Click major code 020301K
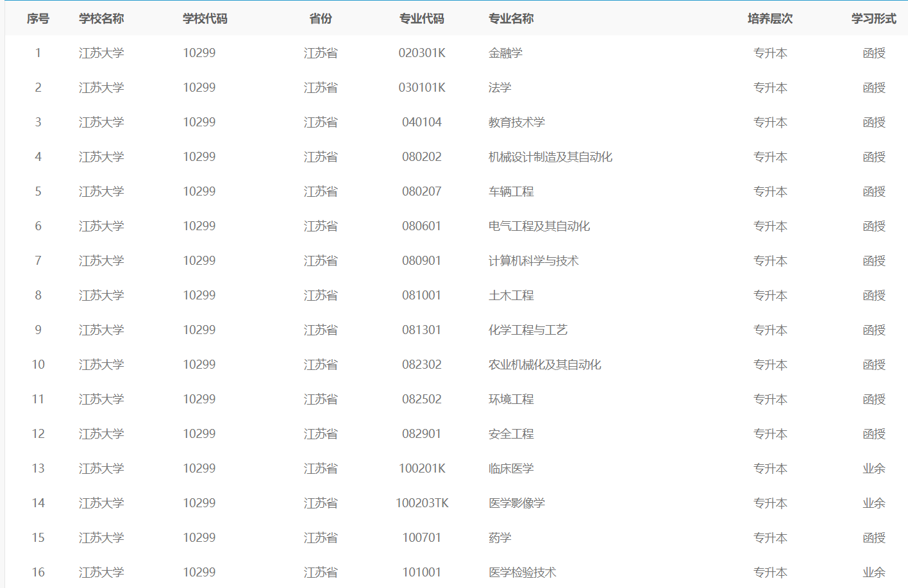The image size is (908, 588). (422, 53)
